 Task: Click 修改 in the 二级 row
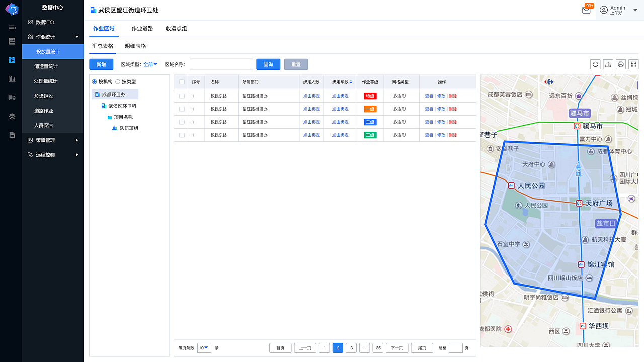tap(441, 122)
